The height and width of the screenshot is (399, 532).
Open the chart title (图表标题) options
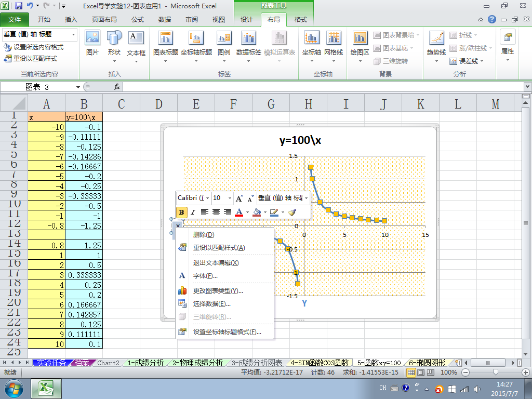pos(166,46)
